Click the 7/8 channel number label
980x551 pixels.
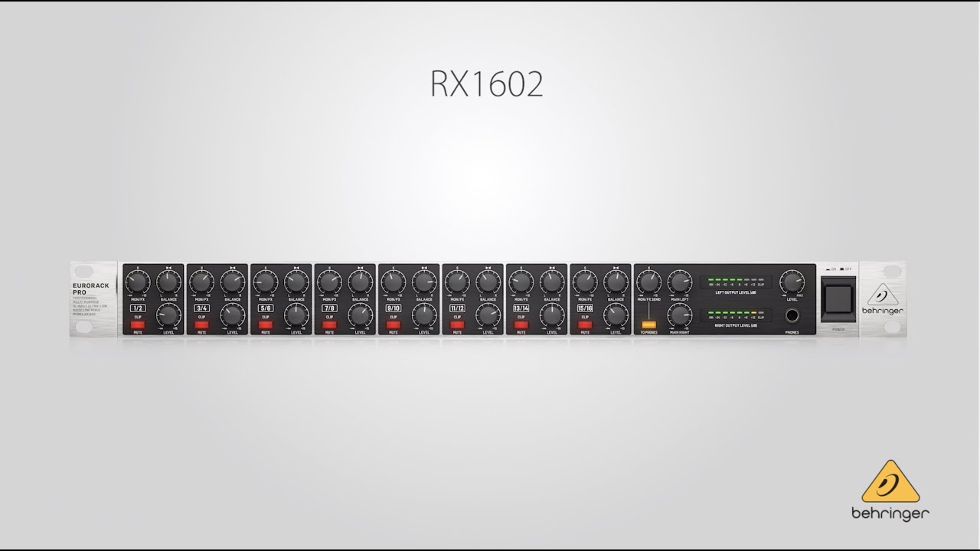(x=329, y=308)
